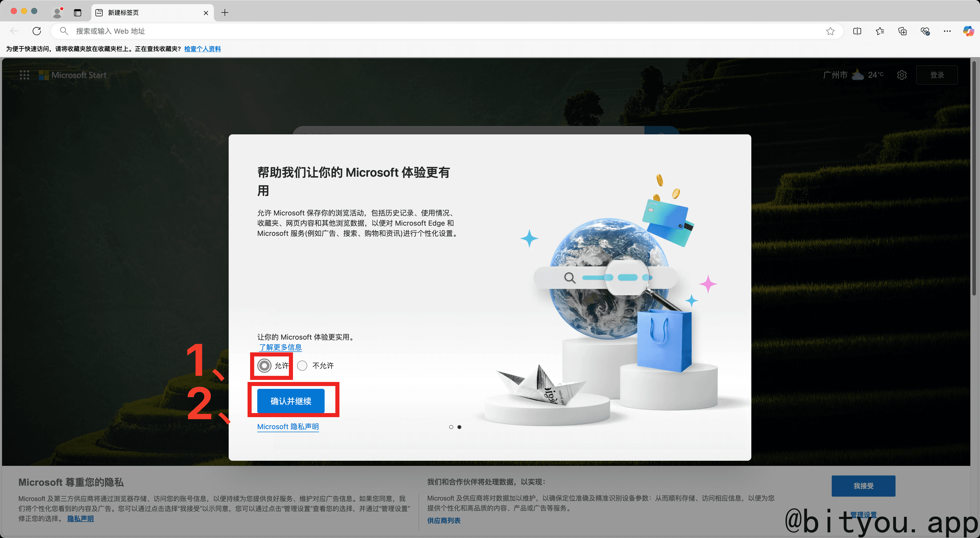
Task: Open a new tab with the plus icon
Action: point(225,12)
